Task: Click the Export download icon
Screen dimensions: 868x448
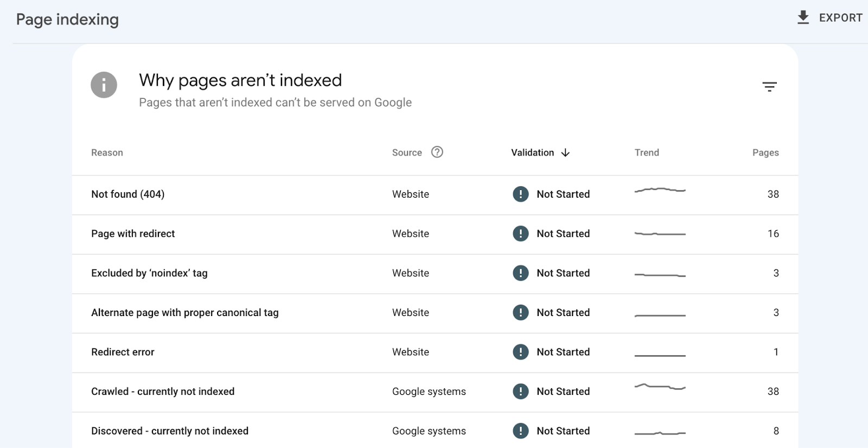Action: [803, 17]
